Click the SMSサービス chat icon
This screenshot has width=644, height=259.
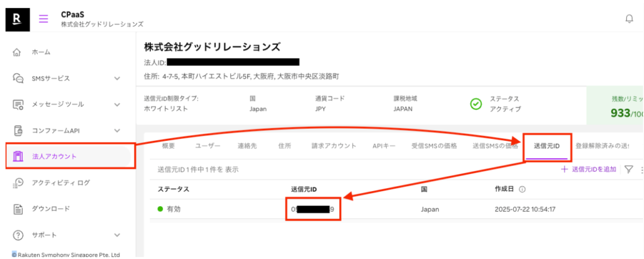click(18, 79)
